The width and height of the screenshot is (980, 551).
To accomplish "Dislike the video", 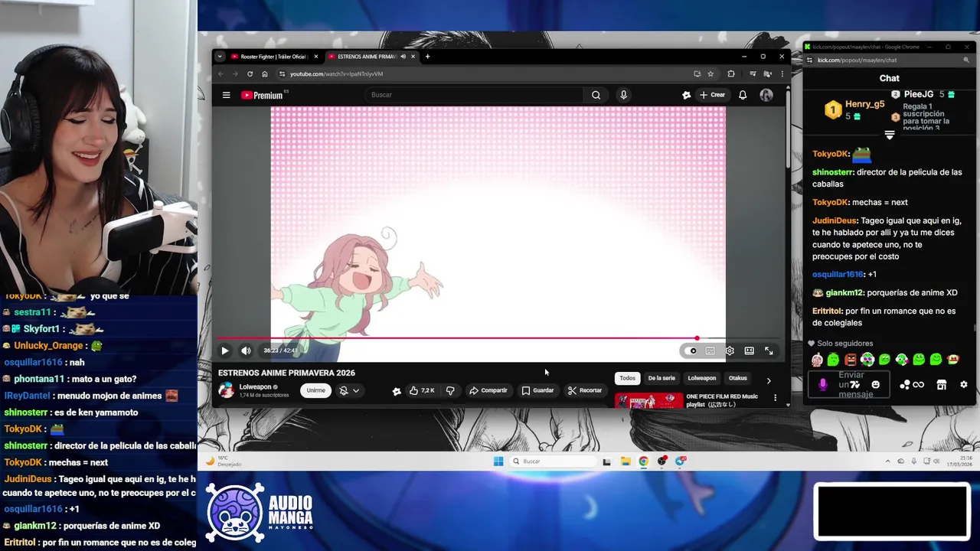I will point(450,390).
